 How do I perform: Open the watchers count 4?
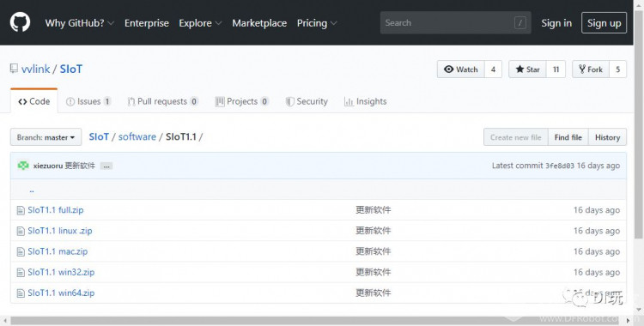[493, 69]
